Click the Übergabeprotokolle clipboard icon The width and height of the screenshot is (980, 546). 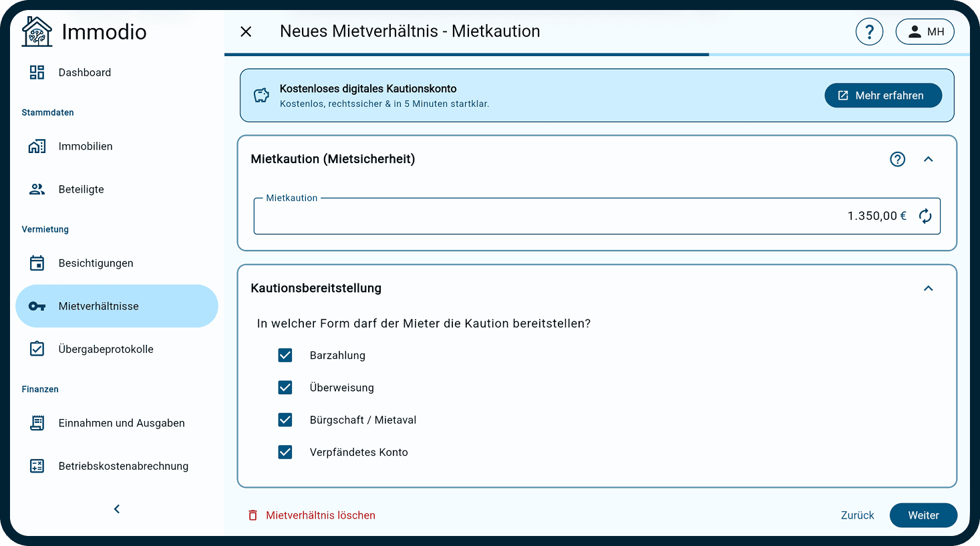coord(37,349)
